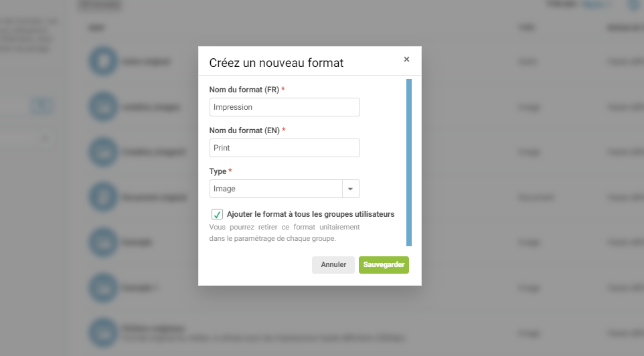Screen dimensions: 644x356
Task: Open the Type dropdown arrow
Action: (x=351, y=189)
